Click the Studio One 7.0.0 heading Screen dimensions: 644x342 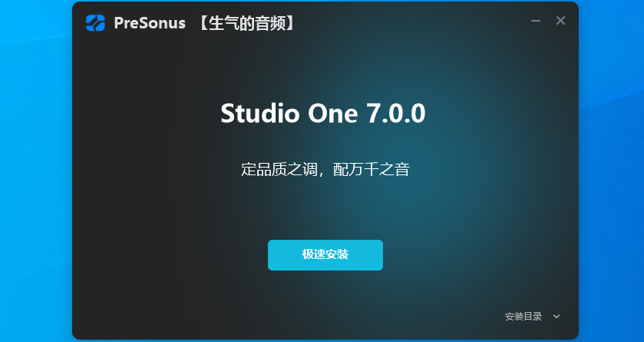pos(323,113)
